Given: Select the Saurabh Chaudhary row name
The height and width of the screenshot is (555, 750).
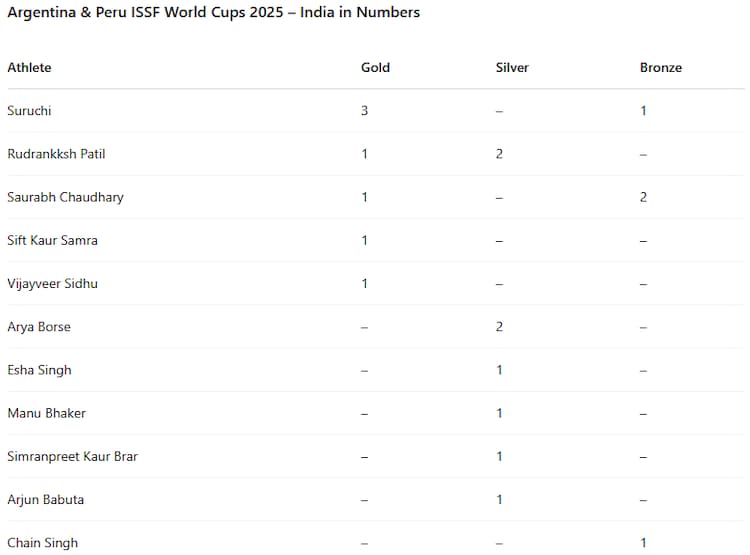Looking at the screenshot, I should [x=65, y=197].
